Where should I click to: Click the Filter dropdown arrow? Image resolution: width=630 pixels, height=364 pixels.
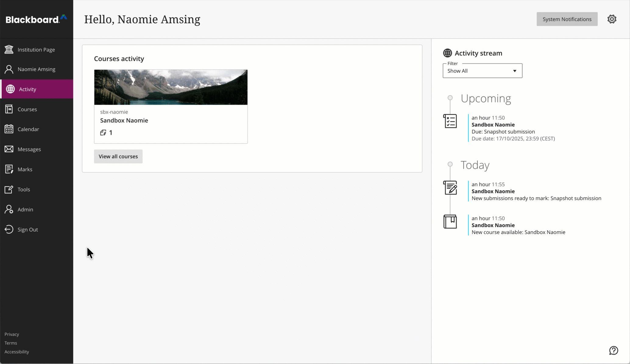[x=515, y=71]
